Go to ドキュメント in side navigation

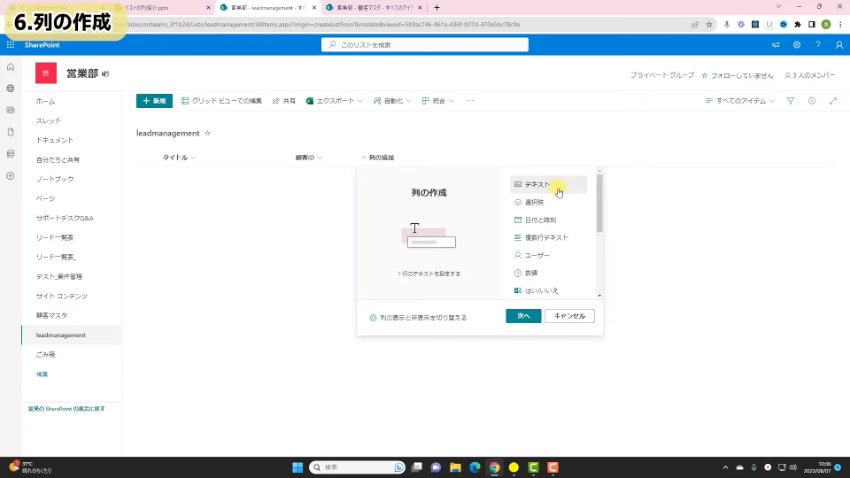55,140
